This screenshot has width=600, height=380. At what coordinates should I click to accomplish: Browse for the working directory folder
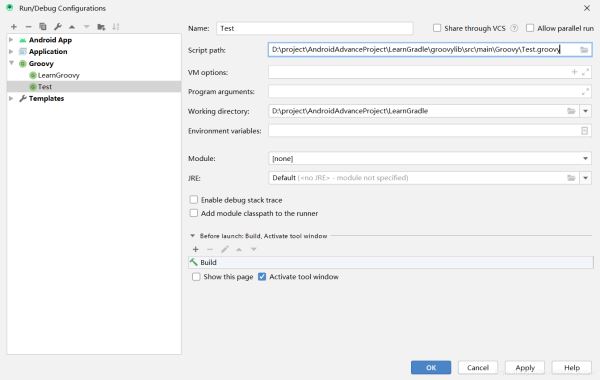point(571,111)
